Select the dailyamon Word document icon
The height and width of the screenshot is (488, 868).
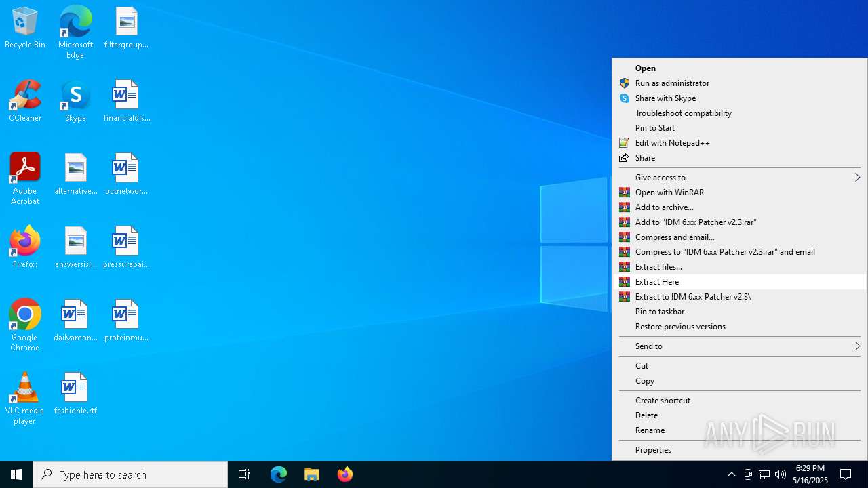[x=75, y=321]
